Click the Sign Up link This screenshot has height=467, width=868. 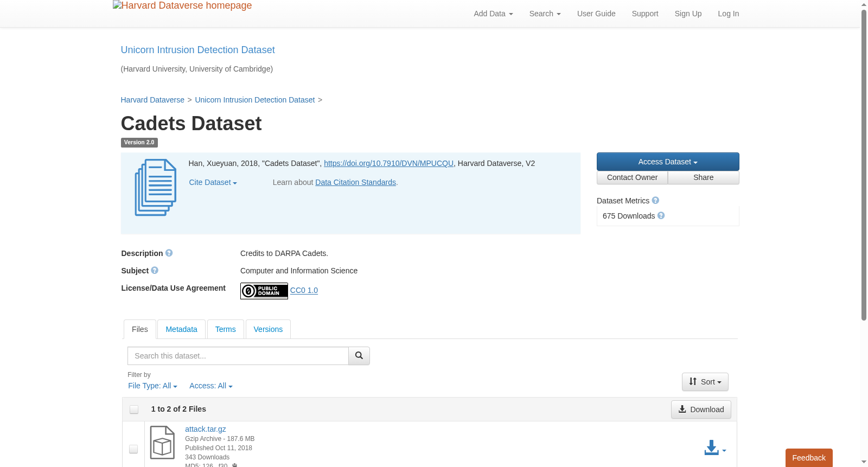click(688, 14)
